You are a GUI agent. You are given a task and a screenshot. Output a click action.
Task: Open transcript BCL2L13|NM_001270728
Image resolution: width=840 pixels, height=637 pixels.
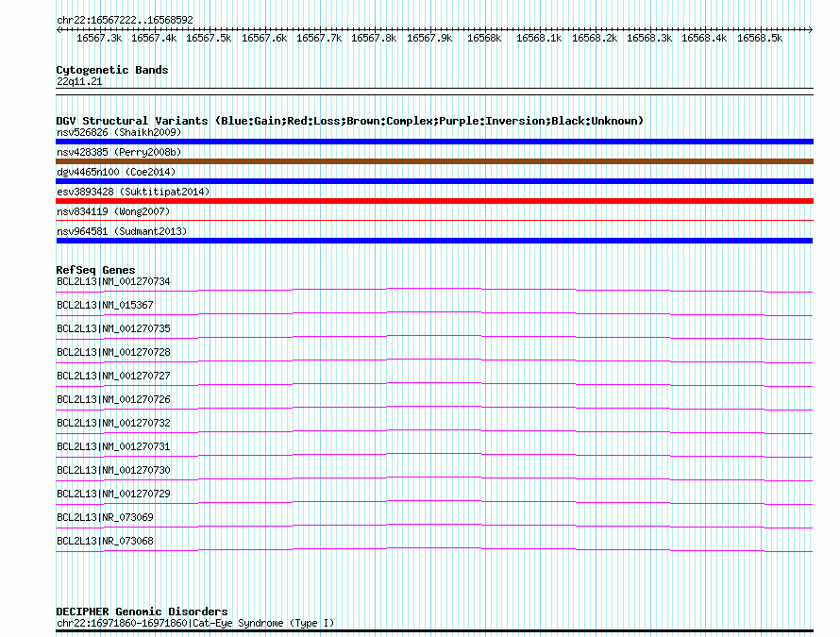[x=113, y=353]
